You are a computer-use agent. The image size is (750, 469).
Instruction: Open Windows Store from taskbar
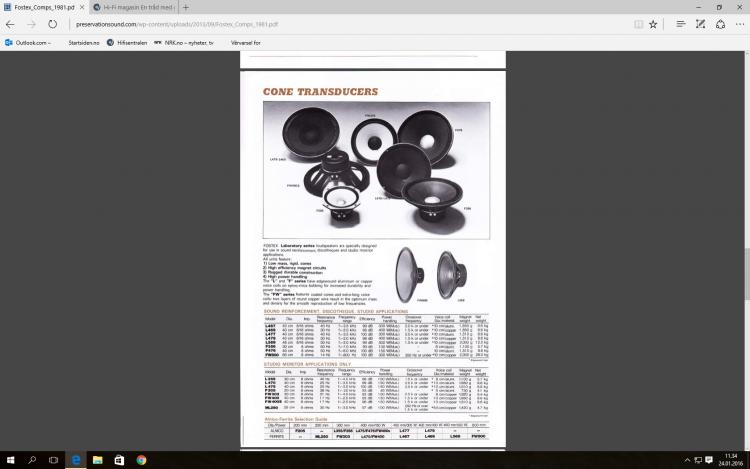click(119, 460)
